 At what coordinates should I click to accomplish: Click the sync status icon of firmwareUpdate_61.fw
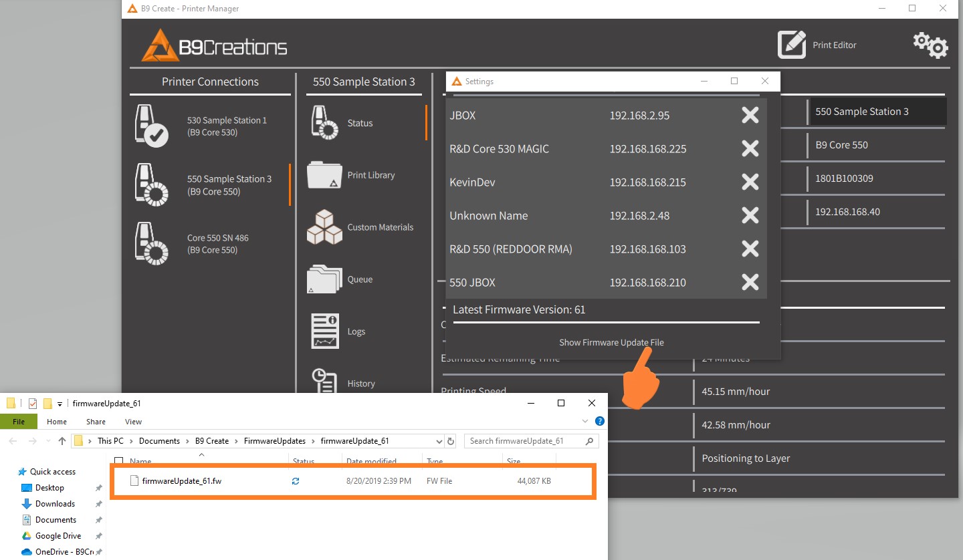pos(296,481)
